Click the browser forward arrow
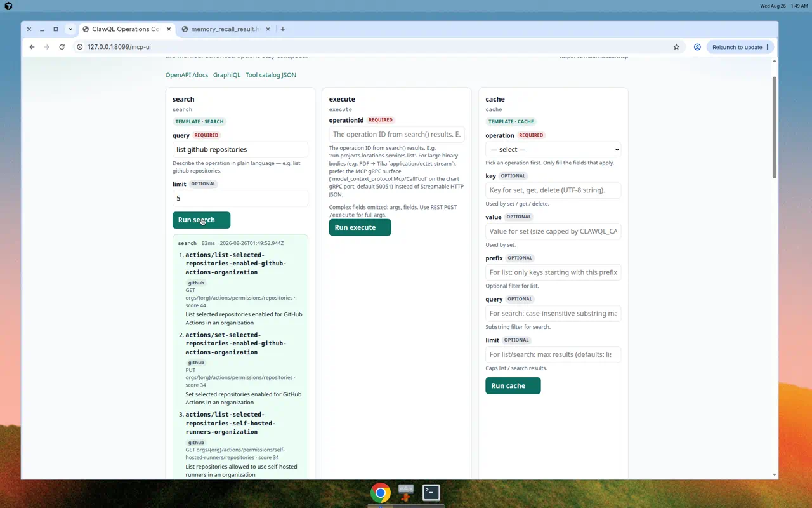The width and height of the screenshot is (812, 508). [47, 47]
